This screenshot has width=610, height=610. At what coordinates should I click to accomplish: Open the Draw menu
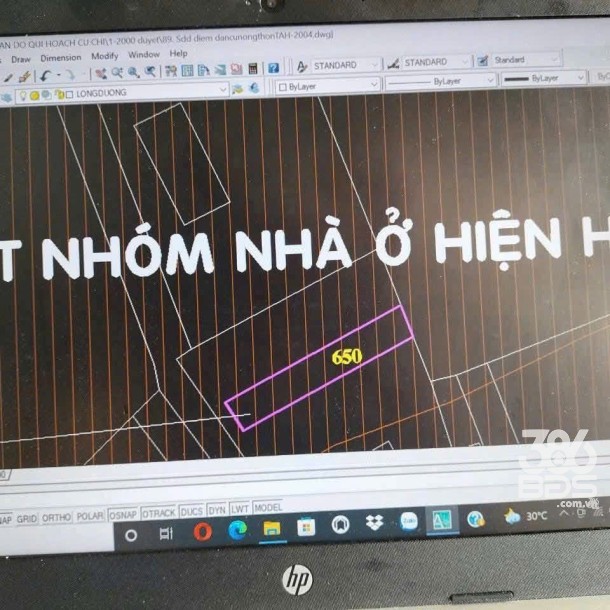21,60
